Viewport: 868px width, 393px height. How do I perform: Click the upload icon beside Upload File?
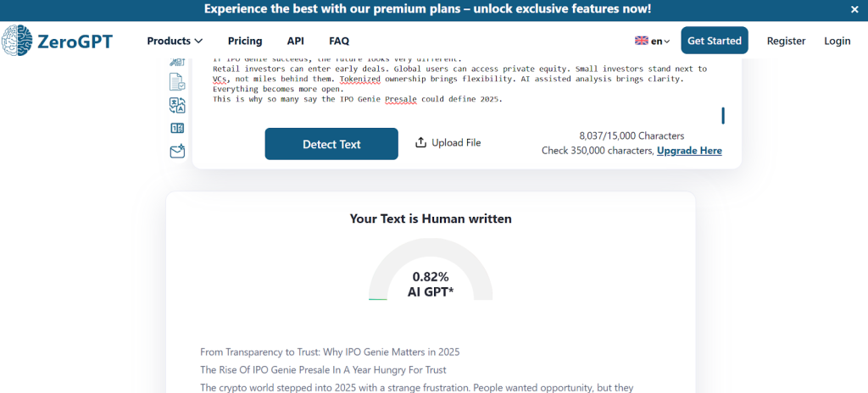coord(420,142)
